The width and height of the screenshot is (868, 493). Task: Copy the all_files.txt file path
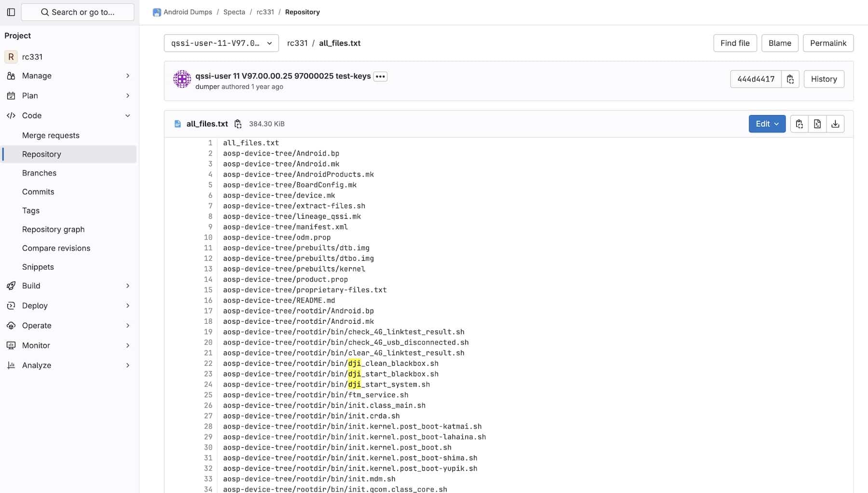pos(238,124)
